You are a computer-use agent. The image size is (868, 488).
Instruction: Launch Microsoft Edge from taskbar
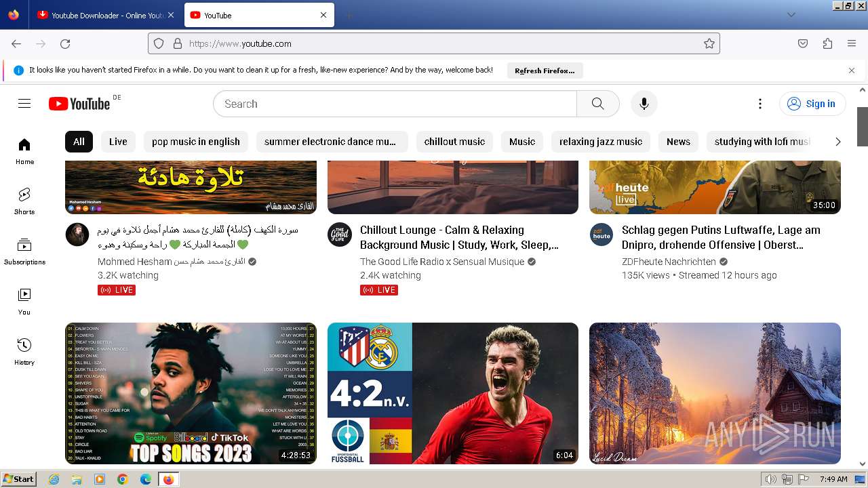coord(146,479)
